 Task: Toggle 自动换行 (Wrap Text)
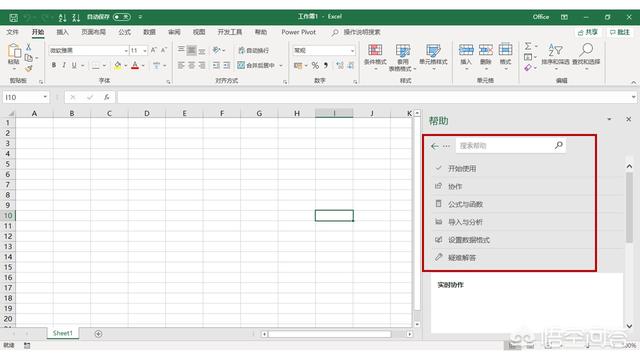coord(253,50)
